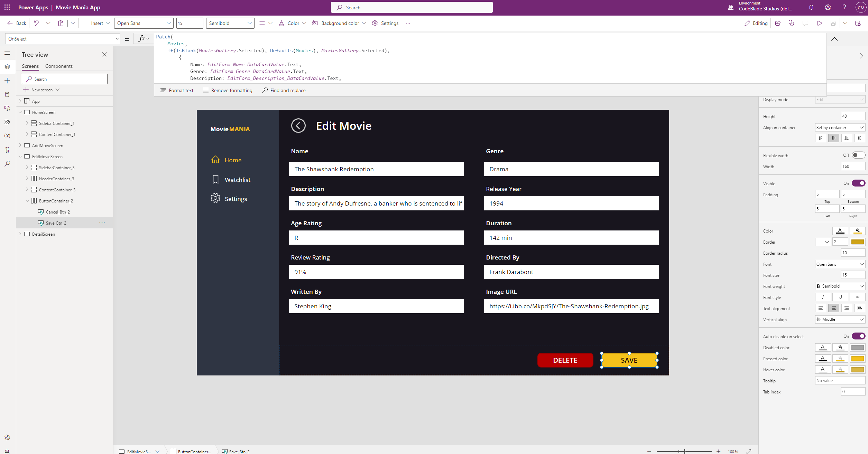Open the Vertical align Middle dropdown
Image resolution: width=868 pixels, height=454 pixels.
pyautogui.click(x=840, y=319)
